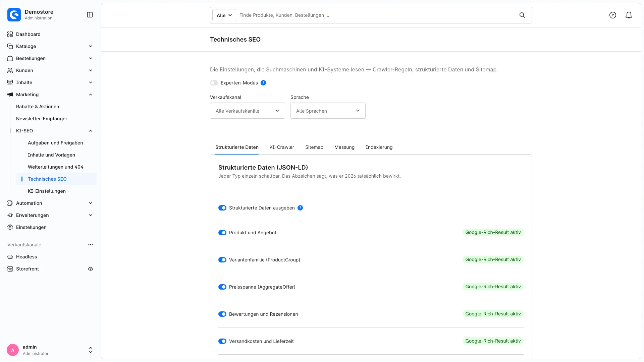Switch to the Sitemap tab

coord(314,147)
